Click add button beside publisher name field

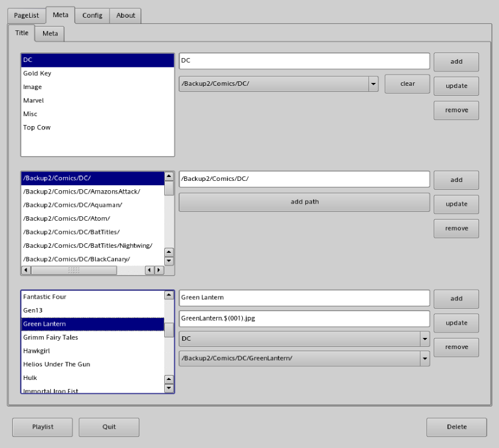tap(456, 62)
